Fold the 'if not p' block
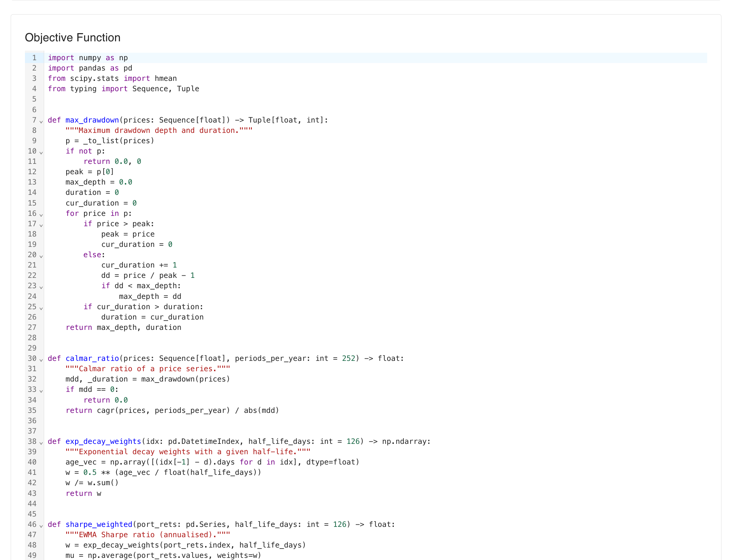The height and width of the screenshot is (560, 735). [x=41, y=152]
